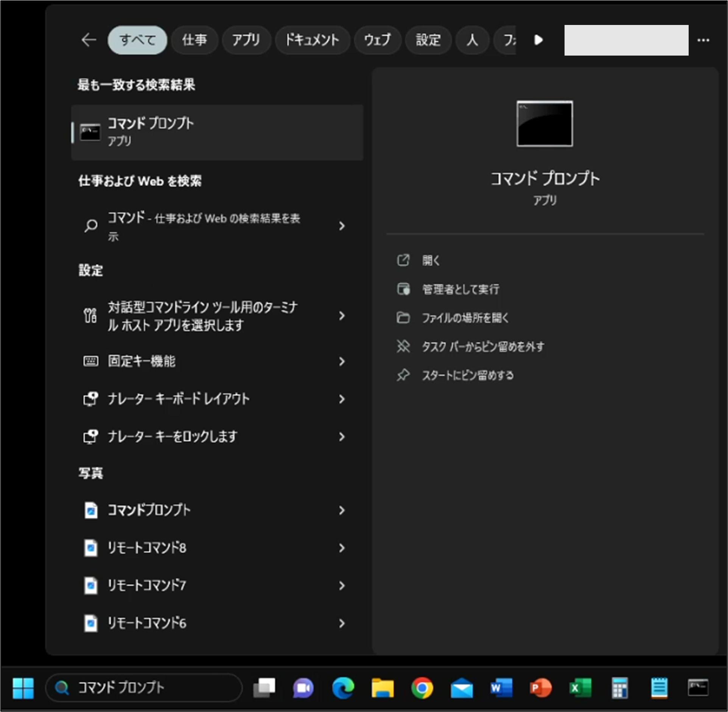Show more filter tabs with play arrow
The width and height of the screenshot is (728, 712).
tap(538, 40)
